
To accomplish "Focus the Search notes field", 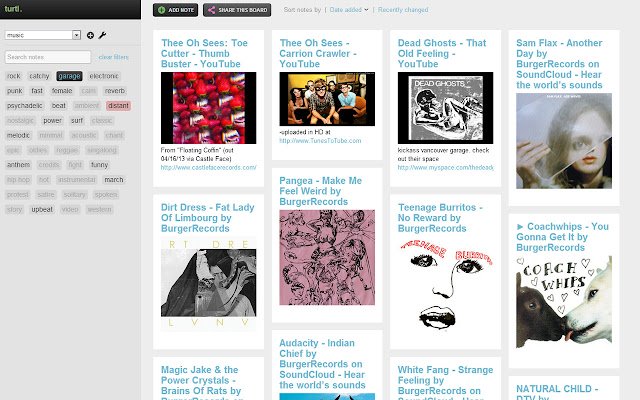I will (x=48, y=57).
